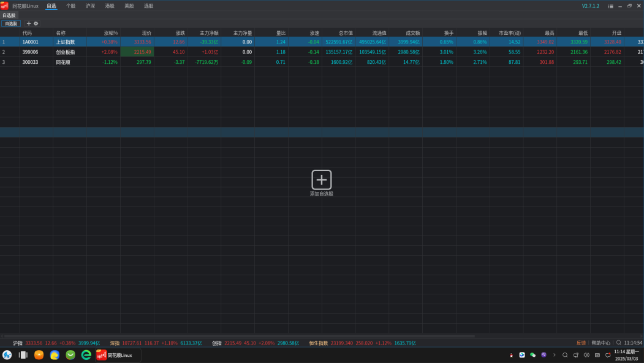Open the volume control in system tray
The height and width of the screenshot is (363, 644).
(586, 355)
